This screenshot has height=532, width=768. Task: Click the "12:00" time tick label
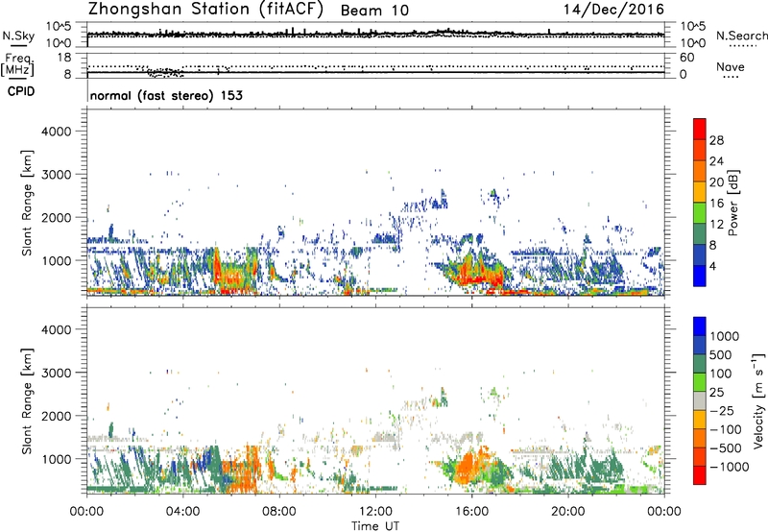[x=375, y=512]
